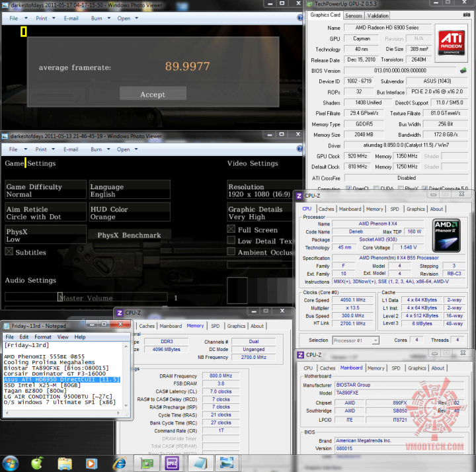This screenshot has height=472, width=476.
Task: Select highlighted Asus ATI HD6950 line in Notepad
Action: (x=62, y=379)
